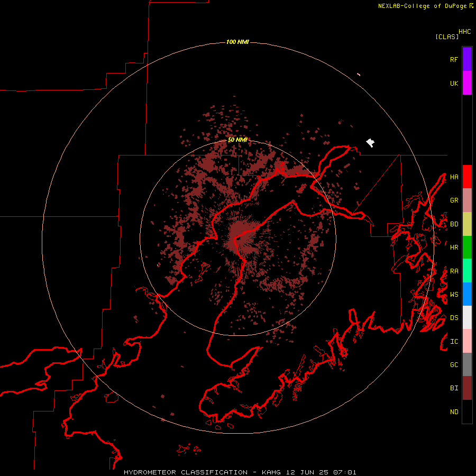
Task: Click the HA legend label
Action: [x=454, y=177]
